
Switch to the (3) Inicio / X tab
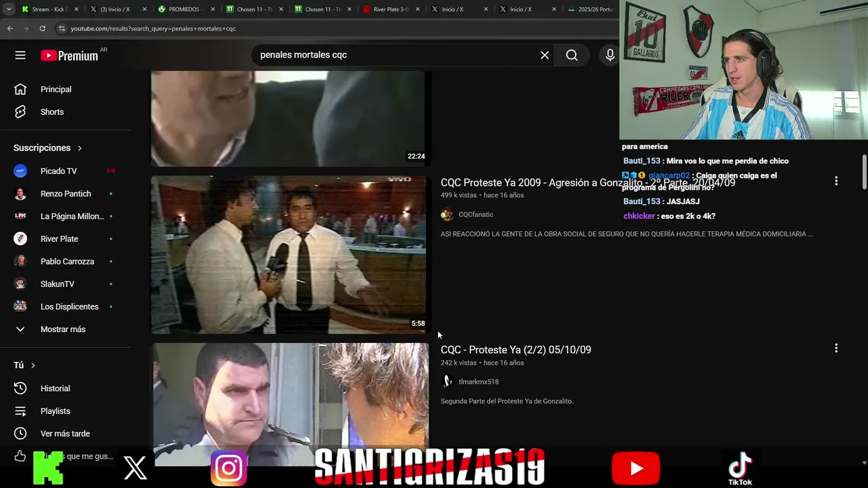[115, 9]
